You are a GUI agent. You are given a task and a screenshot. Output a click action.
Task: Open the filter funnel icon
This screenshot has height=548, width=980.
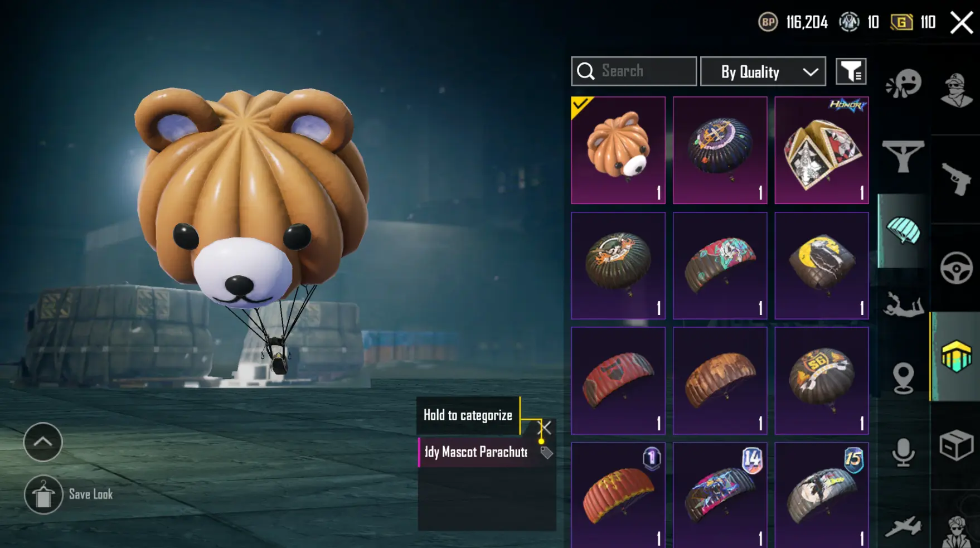click(x=851, y=71)
